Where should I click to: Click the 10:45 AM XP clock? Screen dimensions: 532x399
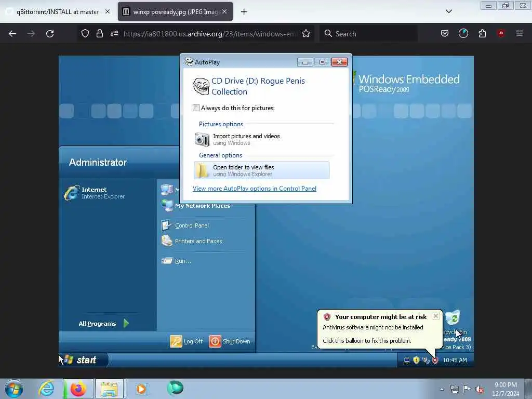click(x=455, y=361)
